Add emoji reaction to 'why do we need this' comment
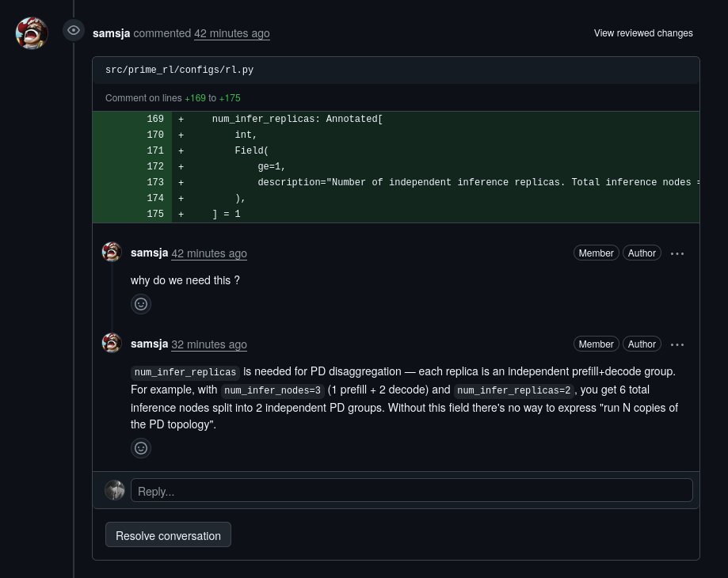Viewport: 728px width, 578px height. pos(141,304)
